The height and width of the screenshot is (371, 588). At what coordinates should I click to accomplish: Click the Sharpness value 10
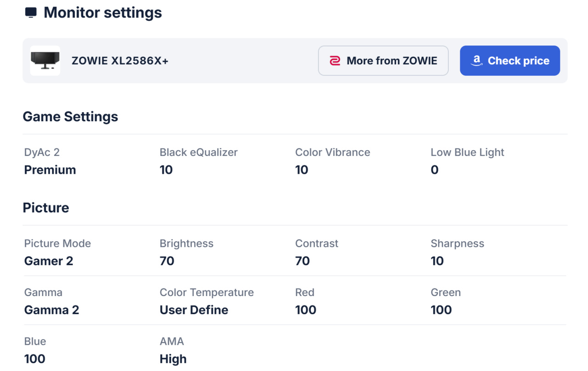(437, 261)
